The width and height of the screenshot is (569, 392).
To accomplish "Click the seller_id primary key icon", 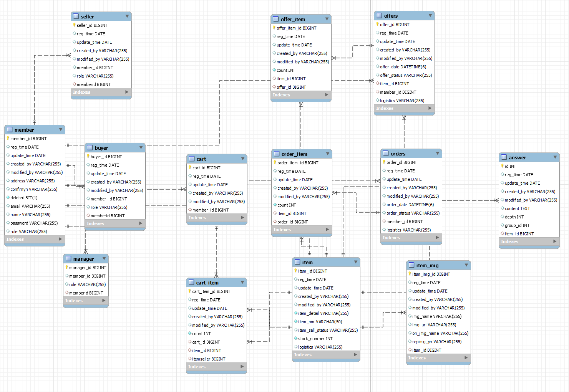I will click(74, 25).
